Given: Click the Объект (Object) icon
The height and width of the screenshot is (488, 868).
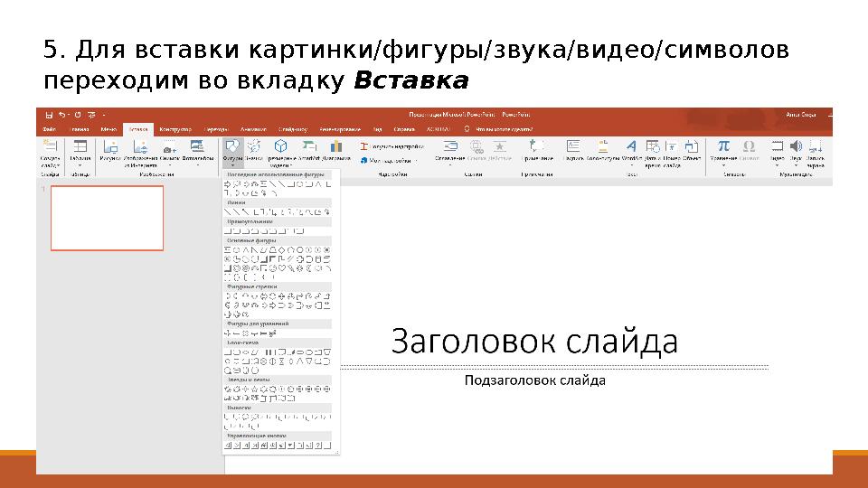Looking at the screenshot, I should (692, 146).
